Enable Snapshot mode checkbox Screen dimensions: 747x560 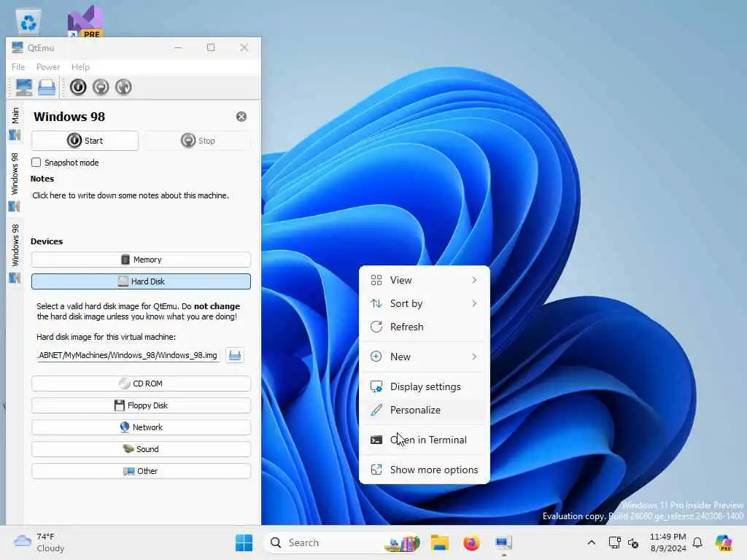click(x=36, y=163)
